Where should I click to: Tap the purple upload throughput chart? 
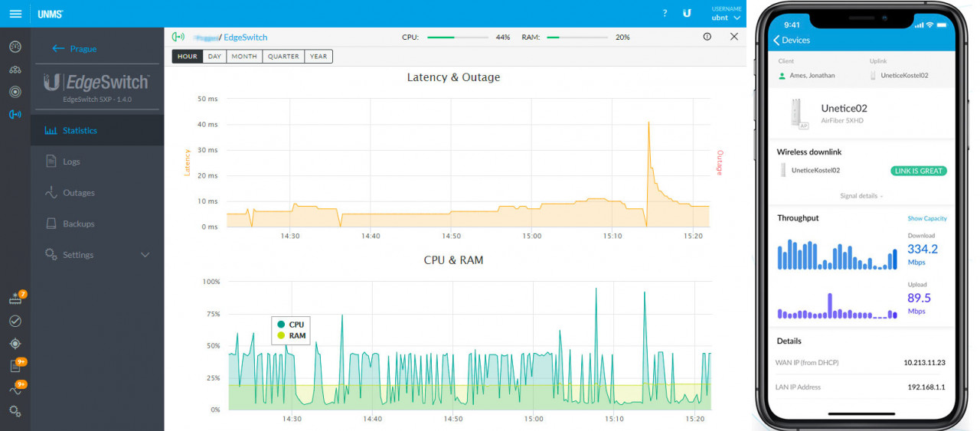[x=838, y=305]
